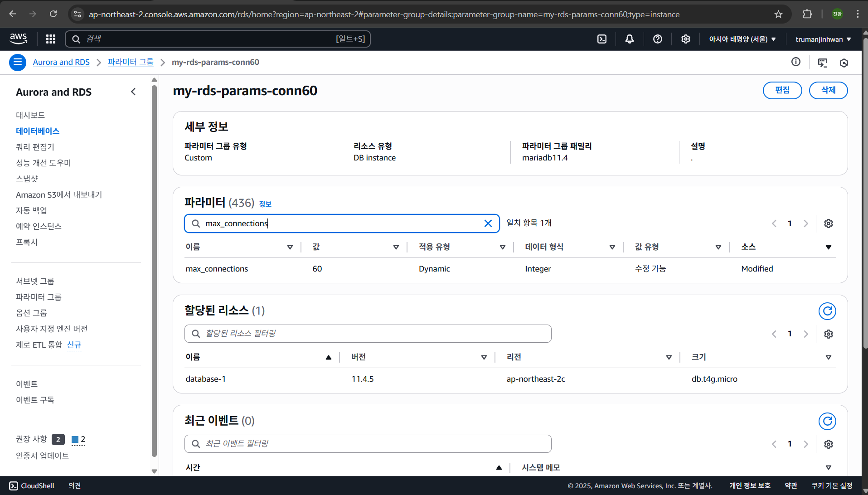Launch CloudShell from the top navigation bar
The height and width of the screenshot is (495, 868).
pyautogui.click(x=601, y=39)
